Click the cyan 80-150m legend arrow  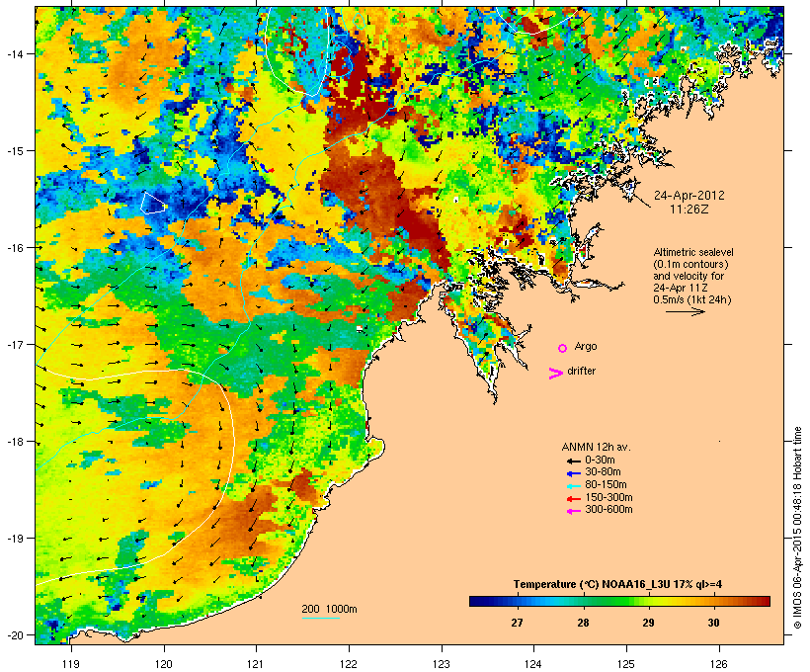573,486
